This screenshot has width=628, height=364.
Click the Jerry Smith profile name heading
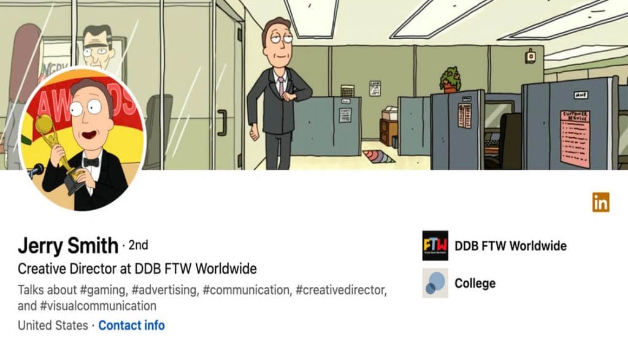click(x=67, y=245)
